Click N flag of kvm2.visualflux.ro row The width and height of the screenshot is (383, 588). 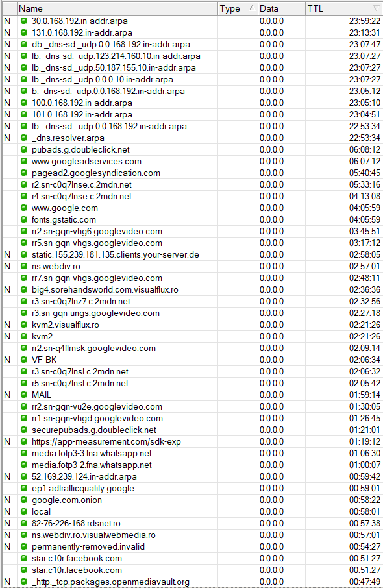pos(7,325)
